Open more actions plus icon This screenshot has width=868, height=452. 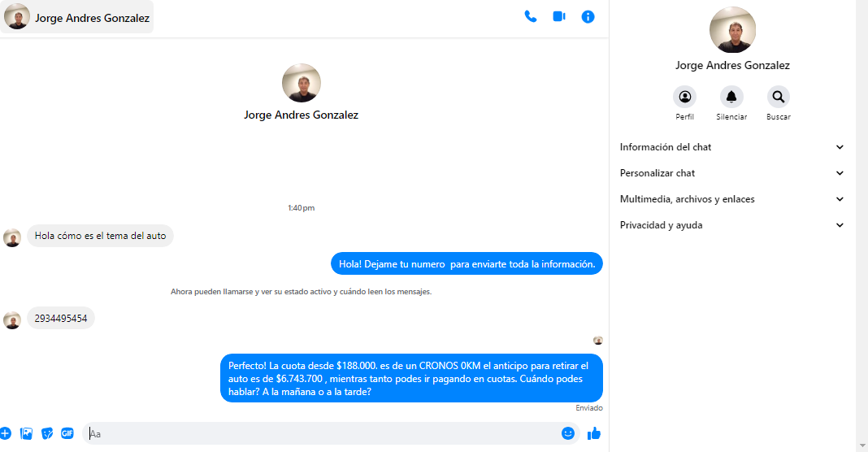click(x=6, y=433)
